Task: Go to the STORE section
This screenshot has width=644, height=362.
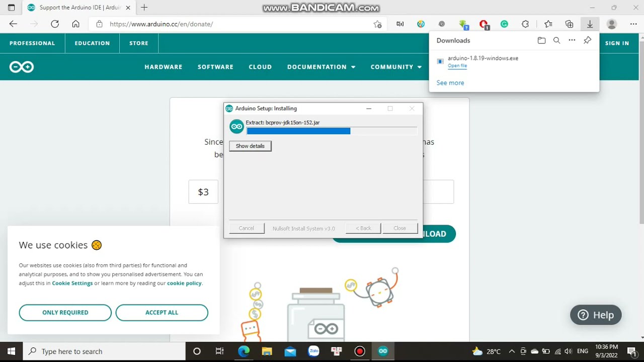Action: pyautogui.click(x=139, y=43)
